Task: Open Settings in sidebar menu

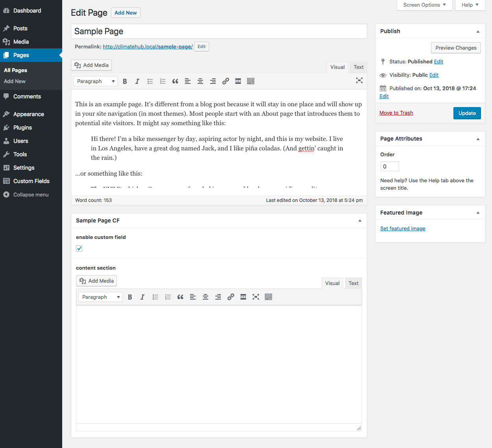Action: coord(31,168)
